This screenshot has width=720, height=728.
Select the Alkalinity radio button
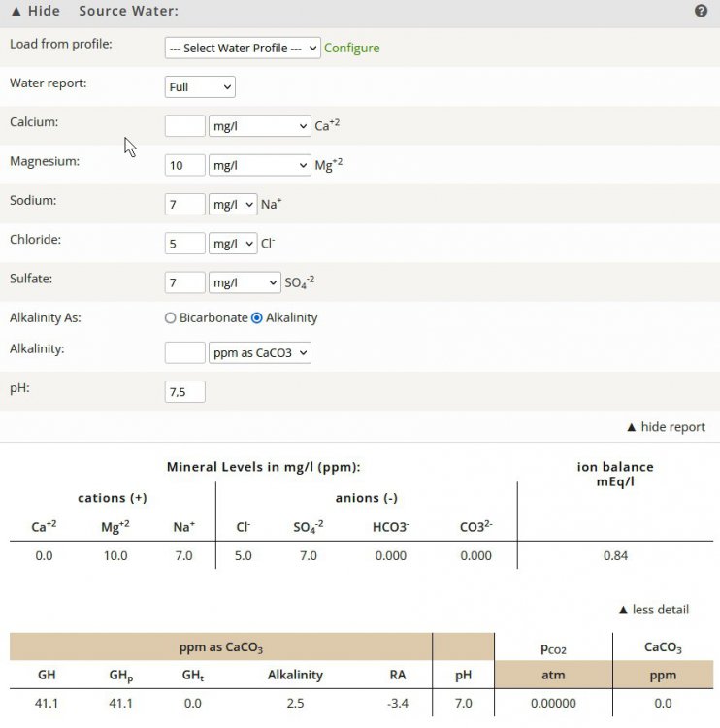[x=257, y=317]
